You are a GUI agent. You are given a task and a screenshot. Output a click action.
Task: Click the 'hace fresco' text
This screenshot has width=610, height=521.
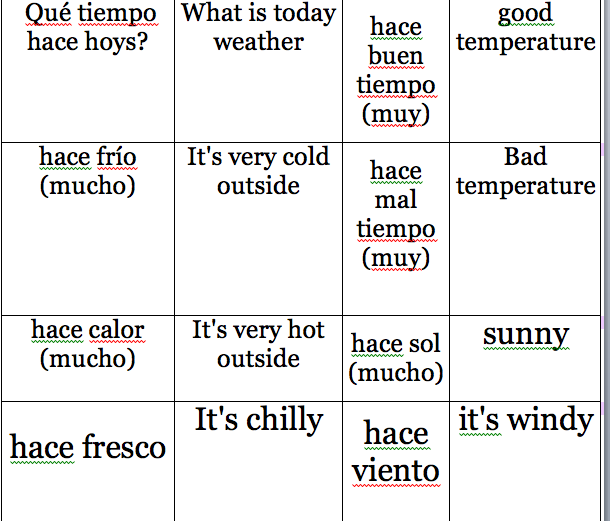pos(87,447)
